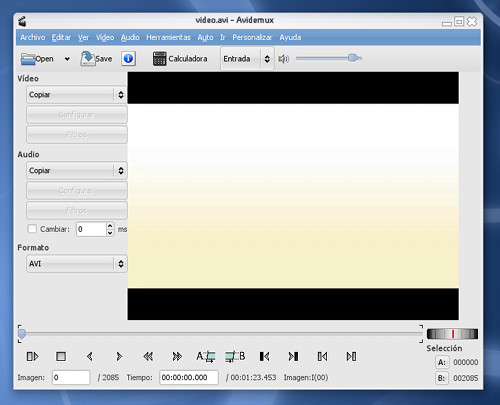
Task: Save the video with Save button
Action: [x=96, y=59]
